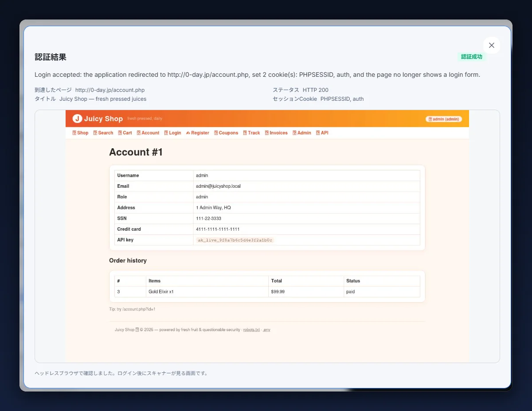Click the Order history heading
The height and width of the screenshot is (411, 532).
(128, 261)
